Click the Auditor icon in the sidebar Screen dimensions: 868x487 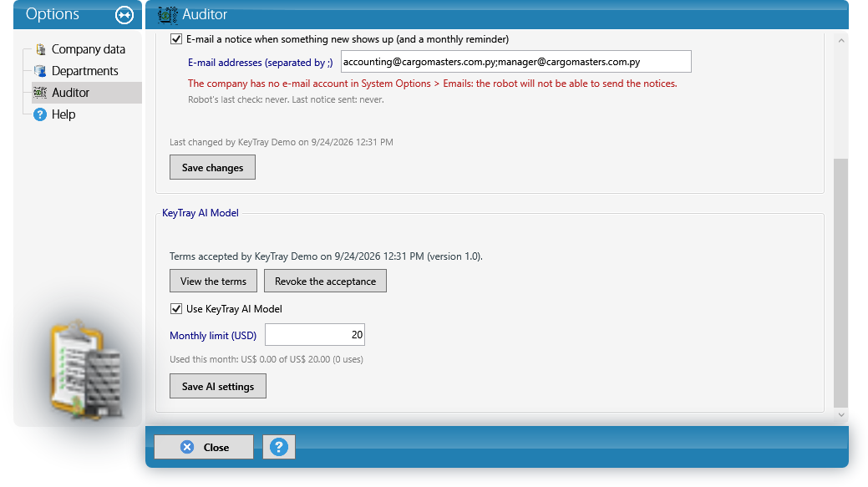tap(40, 93)
